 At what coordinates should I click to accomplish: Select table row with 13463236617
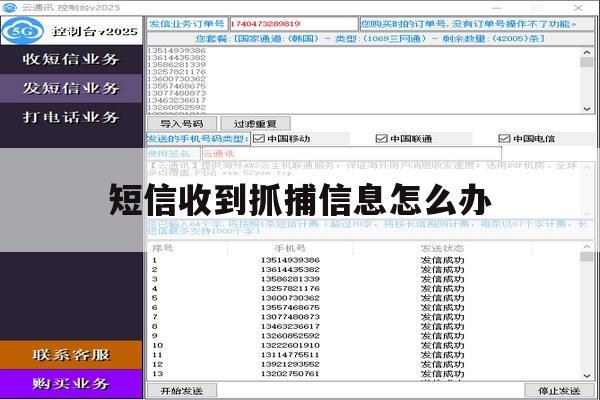(364, 327)
